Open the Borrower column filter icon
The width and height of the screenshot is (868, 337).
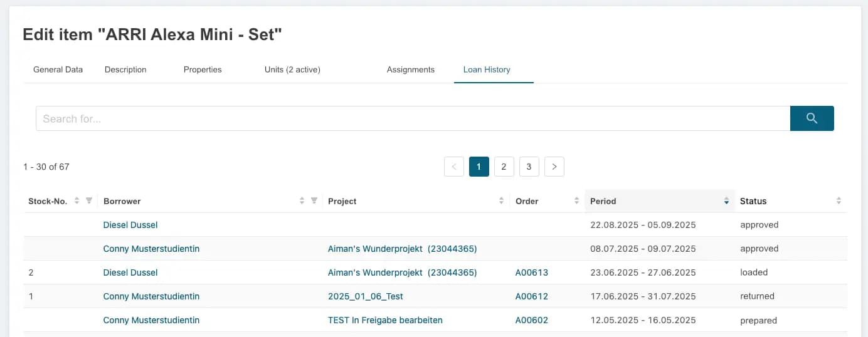(x=314, y=201)
